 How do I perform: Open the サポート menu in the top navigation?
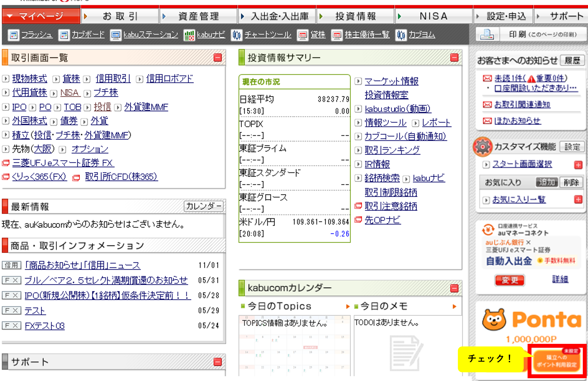click(x=561, y=16)
